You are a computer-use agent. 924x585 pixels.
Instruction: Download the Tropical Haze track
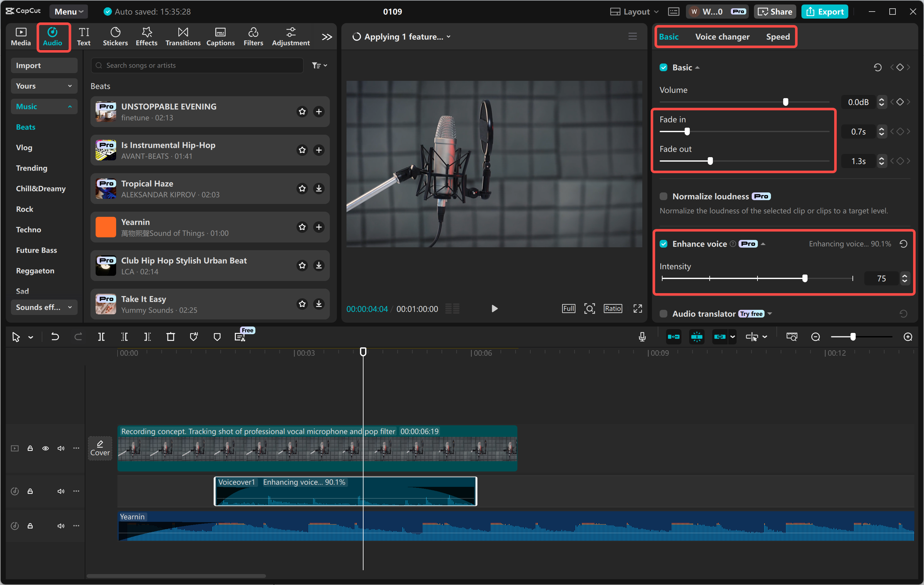tap(319, 188)
